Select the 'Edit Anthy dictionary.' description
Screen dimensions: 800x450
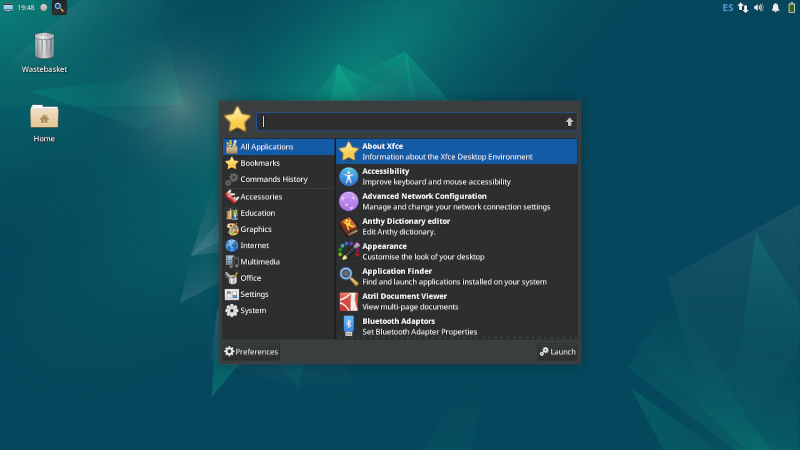[399, 232]
